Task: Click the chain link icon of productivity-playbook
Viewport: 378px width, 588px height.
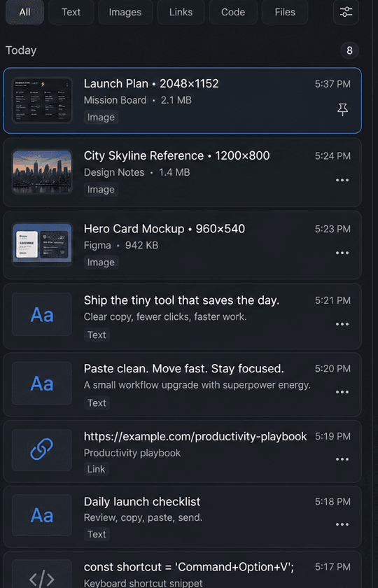Action: pyautogui.click(x=41, y=450)
